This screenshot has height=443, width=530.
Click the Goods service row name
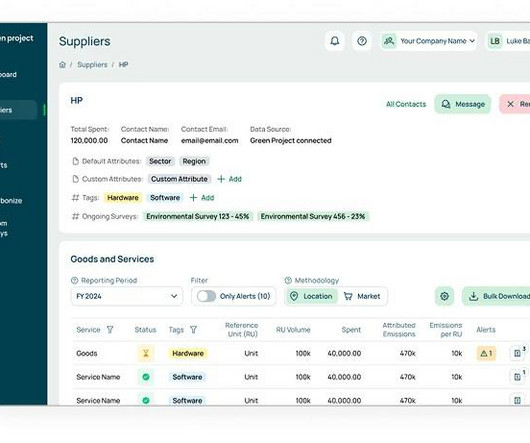[87, 353]
